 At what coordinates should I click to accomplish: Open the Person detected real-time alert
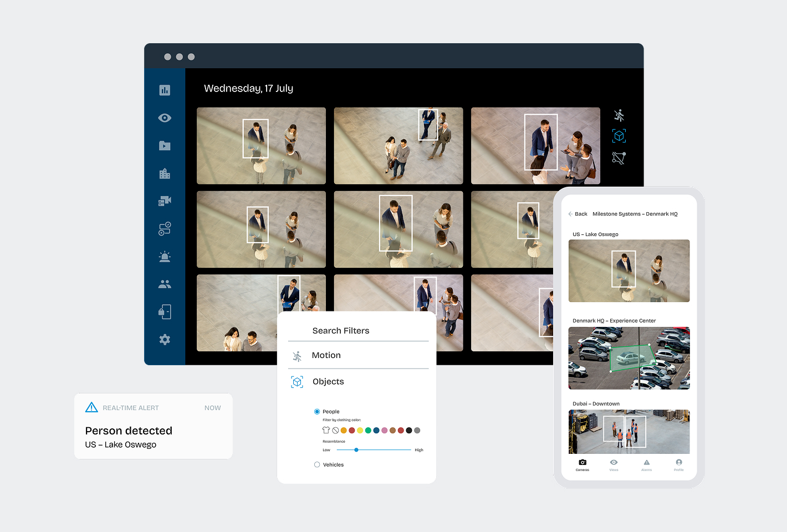(154, 426)
